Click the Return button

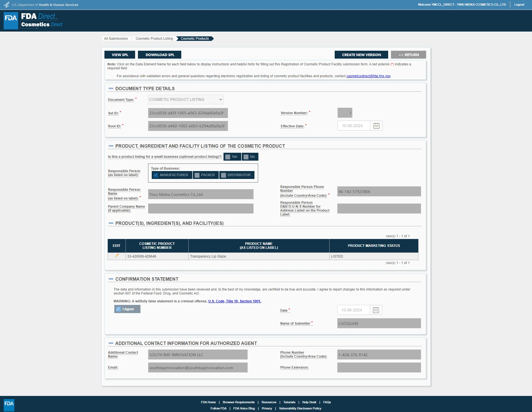[x=409, y=55]
